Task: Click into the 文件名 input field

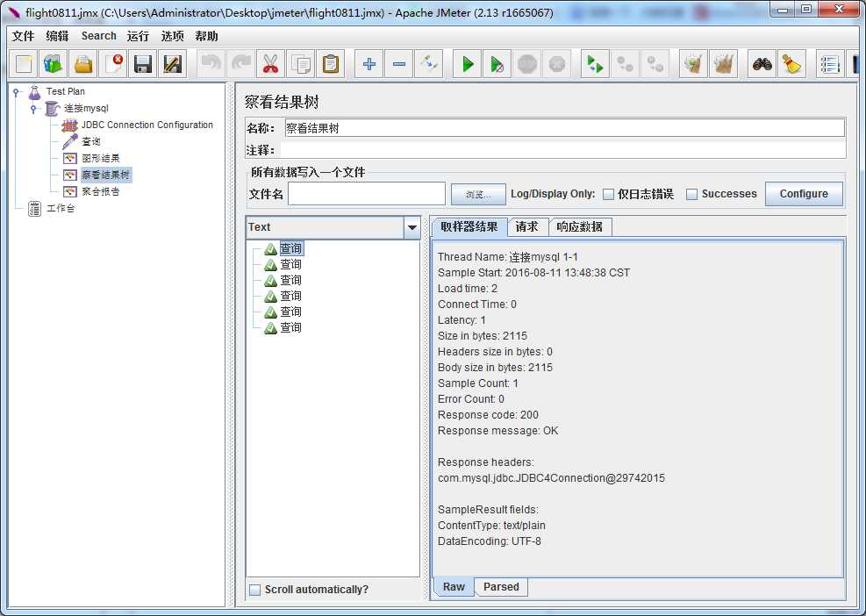Action: (367, 194)
